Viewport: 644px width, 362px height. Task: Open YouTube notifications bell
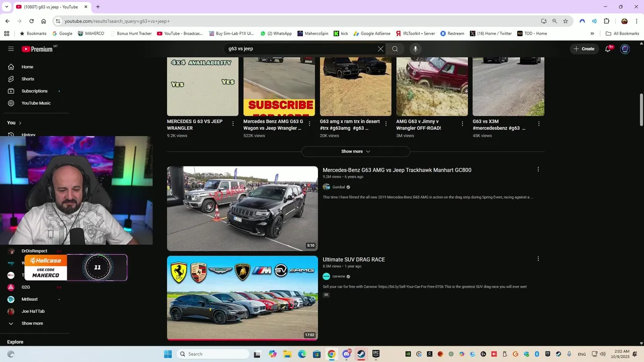click(x=608, y=49)
